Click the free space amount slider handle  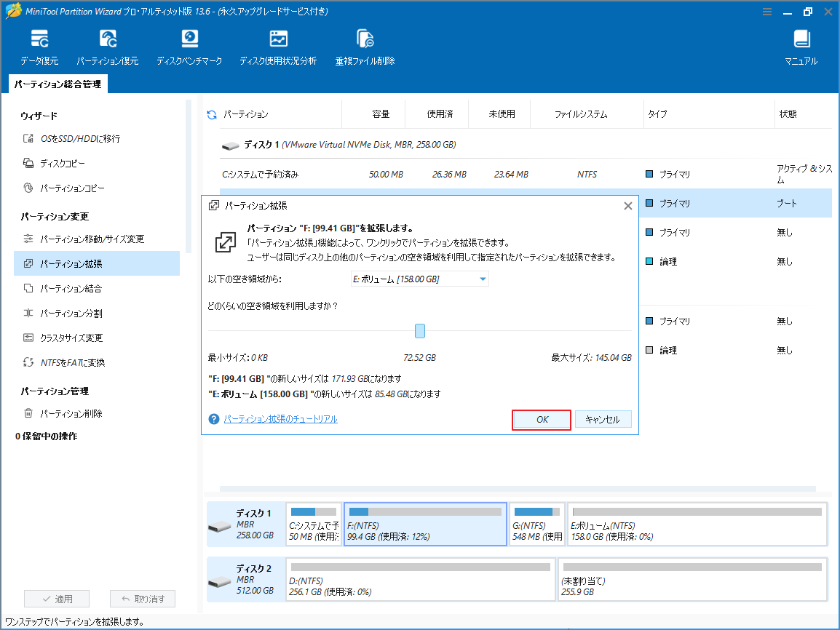(x=420, y=331)
